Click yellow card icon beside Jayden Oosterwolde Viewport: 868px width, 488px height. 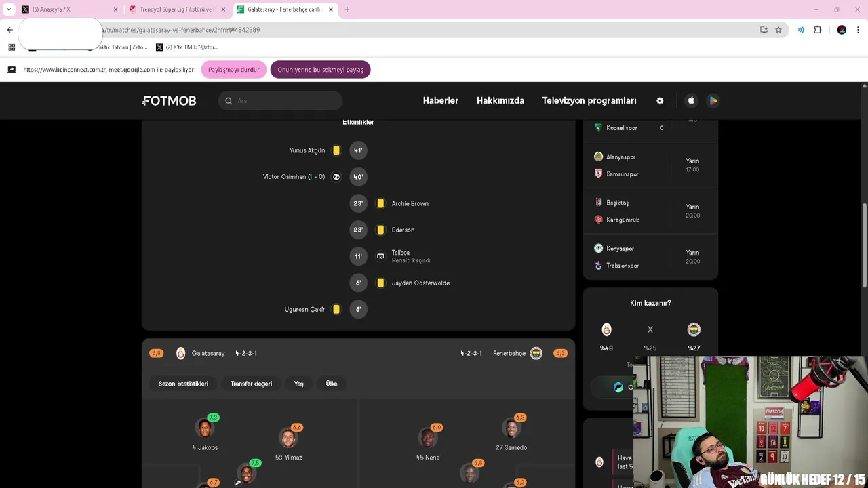pyautogui.click(x=380, y=283)
